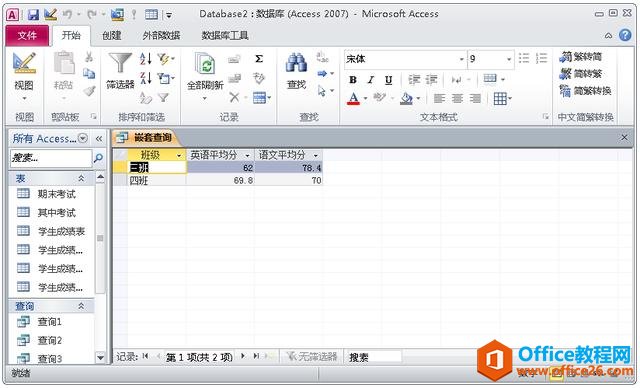Click the background fill color bucket
This screenshot has width=640, height=388.
coord(406,98)
